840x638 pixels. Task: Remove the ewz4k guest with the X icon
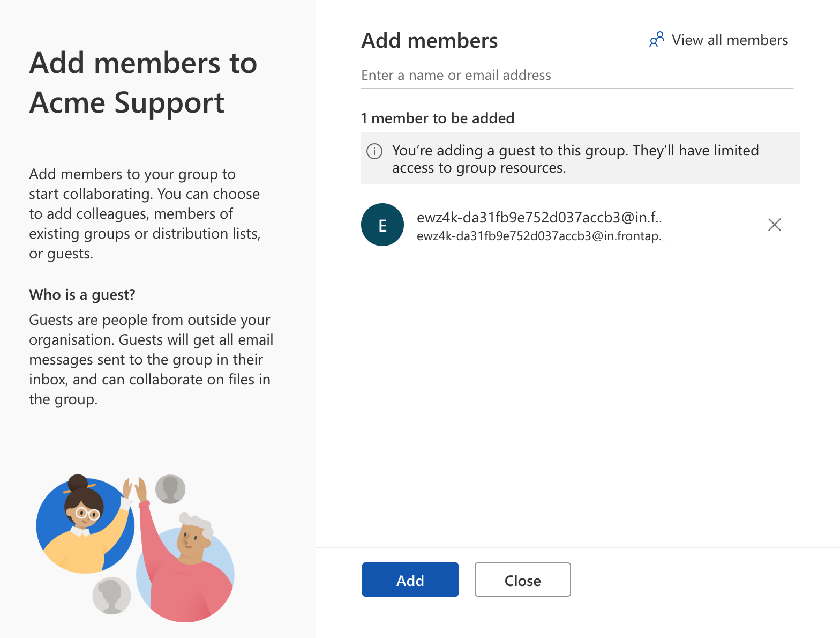pyautogui.click(x=774, y=225)
